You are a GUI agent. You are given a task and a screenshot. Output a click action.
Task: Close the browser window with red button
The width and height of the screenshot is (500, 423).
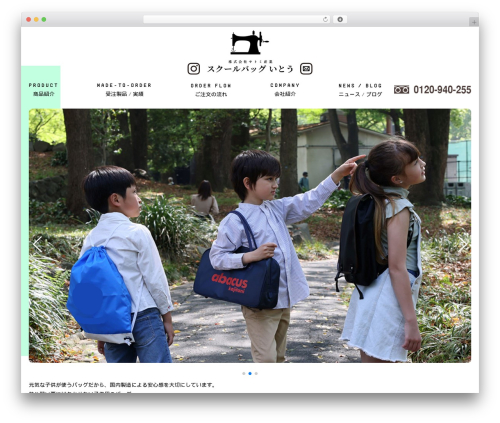pyautogui.click(x=29, y=20)
